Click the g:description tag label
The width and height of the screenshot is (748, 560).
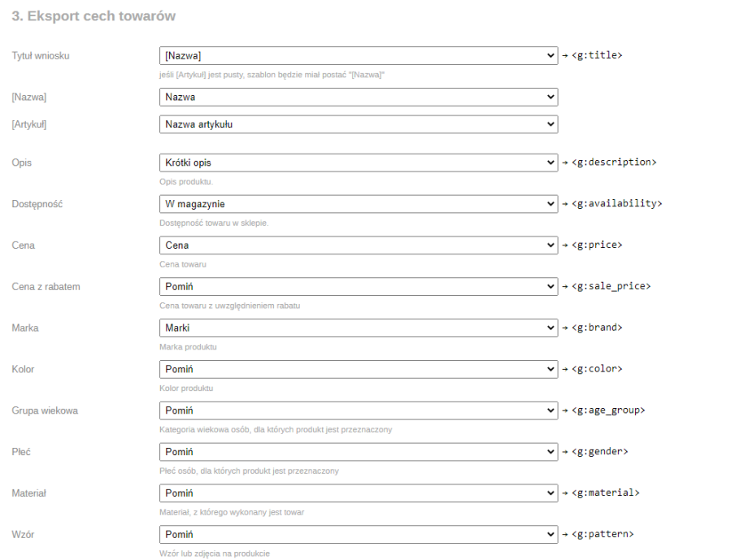click(x=614, y=163)
